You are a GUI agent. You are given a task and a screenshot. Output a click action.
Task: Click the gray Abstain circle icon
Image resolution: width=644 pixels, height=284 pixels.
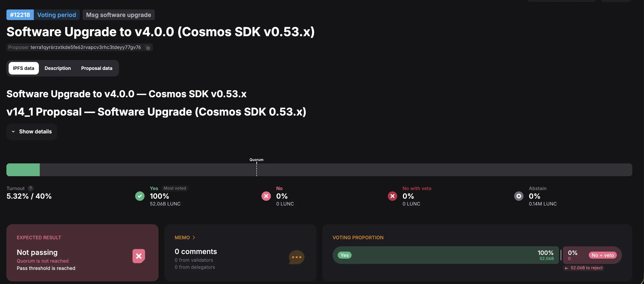tap(519, 196)
